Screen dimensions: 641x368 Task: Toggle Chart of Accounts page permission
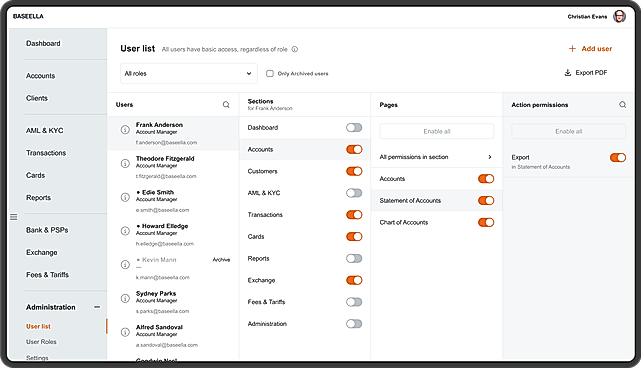[486, 222]
